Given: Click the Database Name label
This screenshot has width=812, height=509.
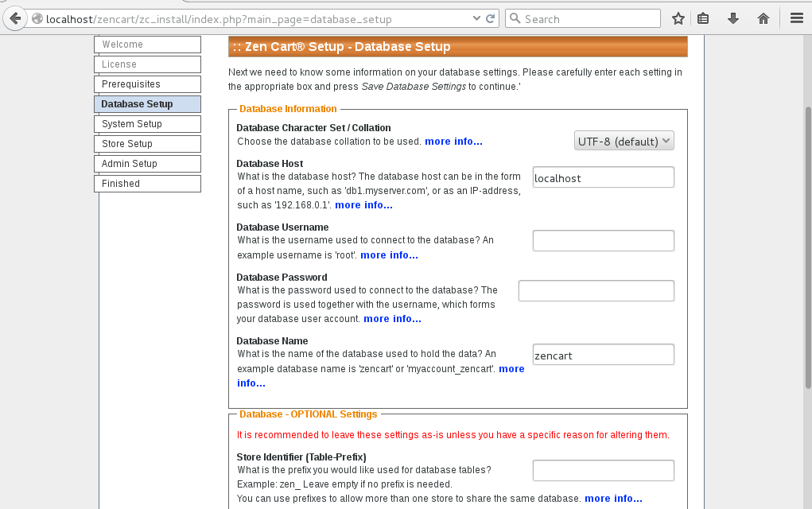Looking at the screenshot, I should [273, 341].
